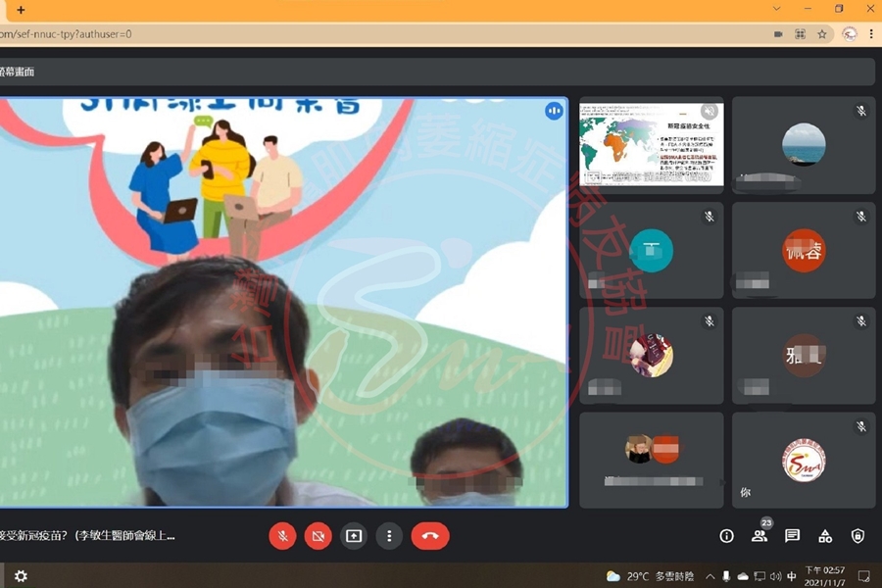
Task: Toggle the camera off button
Action: (318, 536)
